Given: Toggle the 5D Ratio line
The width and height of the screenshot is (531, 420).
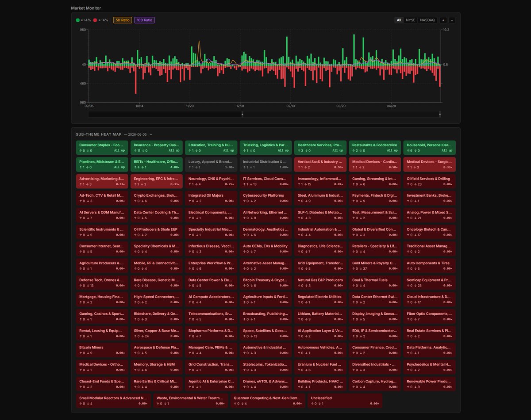Looking at the screenshot, I should pyautogui.click(x=123, y=20).
